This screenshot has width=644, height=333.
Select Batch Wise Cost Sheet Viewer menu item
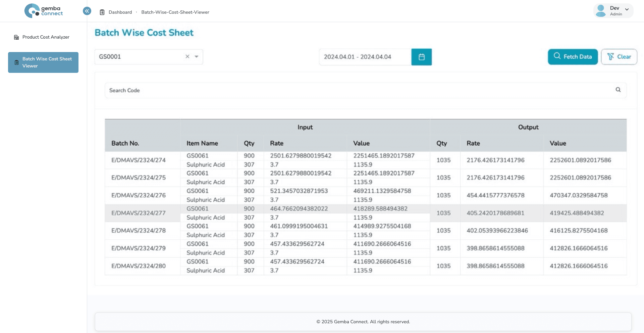(x=43, y=62)
